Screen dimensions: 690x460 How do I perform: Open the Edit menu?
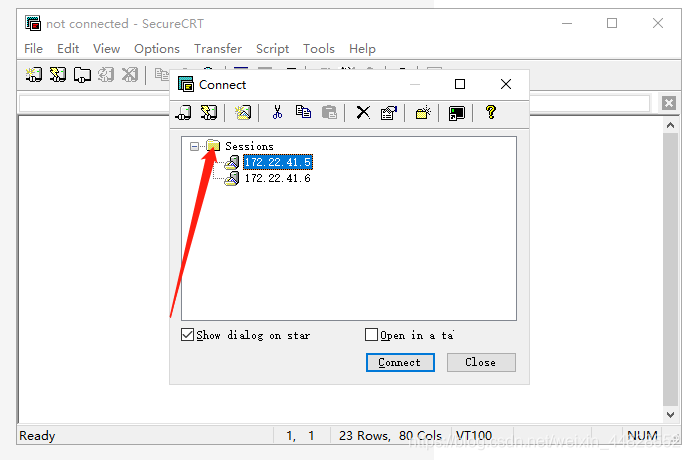click(x=68, y=48)
